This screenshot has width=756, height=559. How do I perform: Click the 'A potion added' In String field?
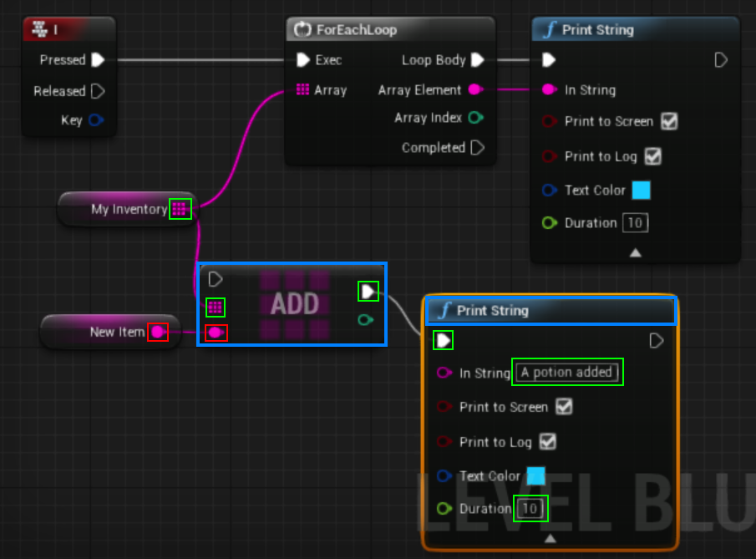(x=567, y=372)
